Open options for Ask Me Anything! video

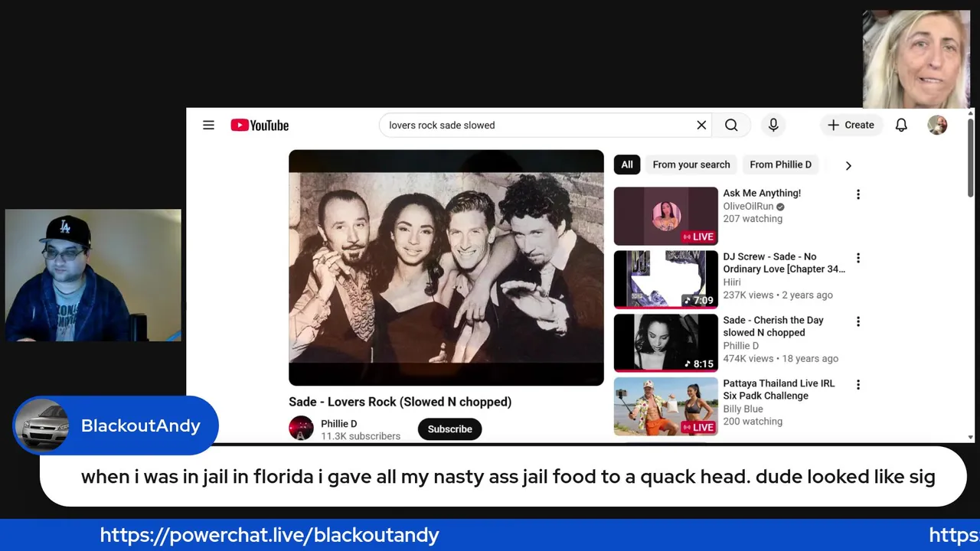[858, 194]
